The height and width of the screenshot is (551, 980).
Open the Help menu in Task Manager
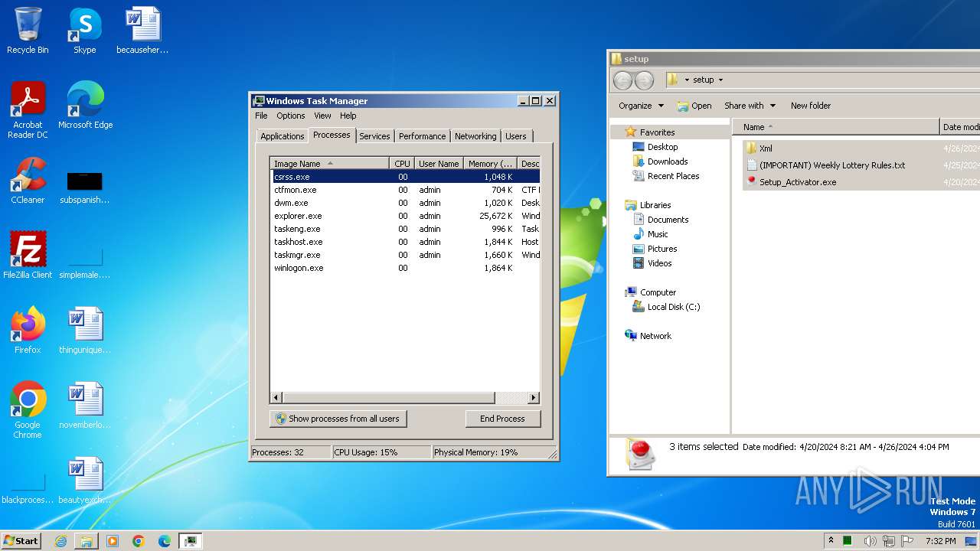(x=348, y=116)
